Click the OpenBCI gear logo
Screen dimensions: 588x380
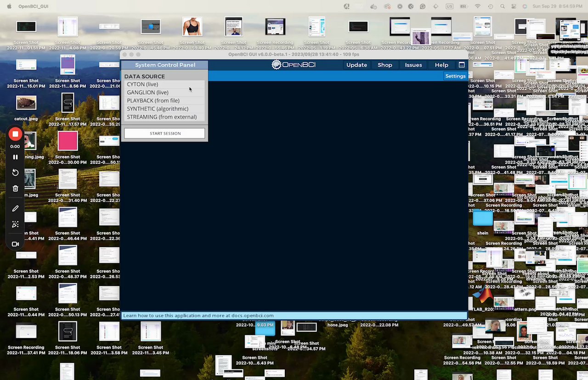pos(276,65)
